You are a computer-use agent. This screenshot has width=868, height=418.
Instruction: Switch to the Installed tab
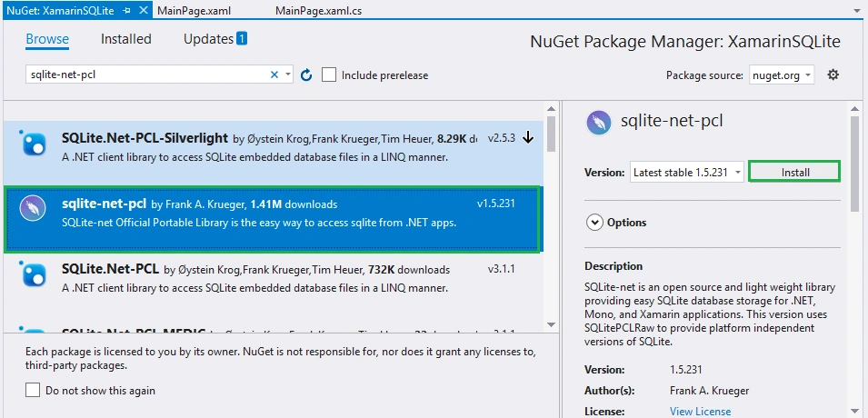(x=126, y=39)
